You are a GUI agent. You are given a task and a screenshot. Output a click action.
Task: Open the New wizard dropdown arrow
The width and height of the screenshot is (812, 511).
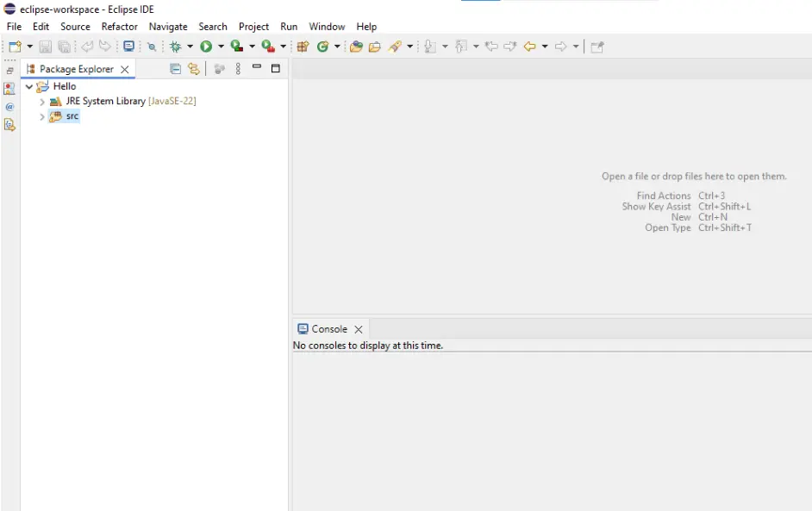(x=29, y=47)
